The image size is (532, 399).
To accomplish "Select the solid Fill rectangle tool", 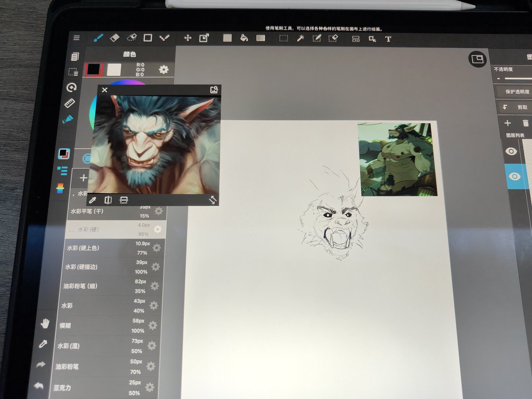I will click(x=227, y=38).
